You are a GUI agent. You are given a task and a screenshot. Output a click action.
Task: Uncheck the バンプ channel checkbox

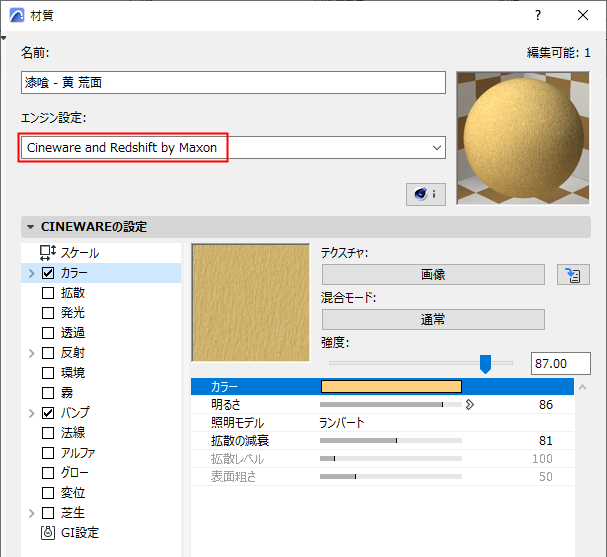pos(48,413)
